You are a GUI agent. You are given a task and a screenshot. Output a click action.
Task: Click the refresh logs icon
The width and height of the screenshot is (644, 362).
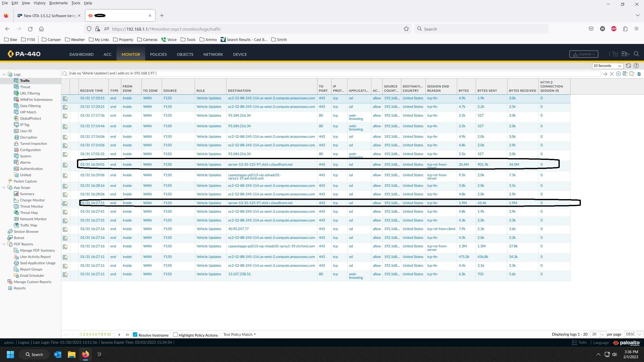[x=628, y=66]
